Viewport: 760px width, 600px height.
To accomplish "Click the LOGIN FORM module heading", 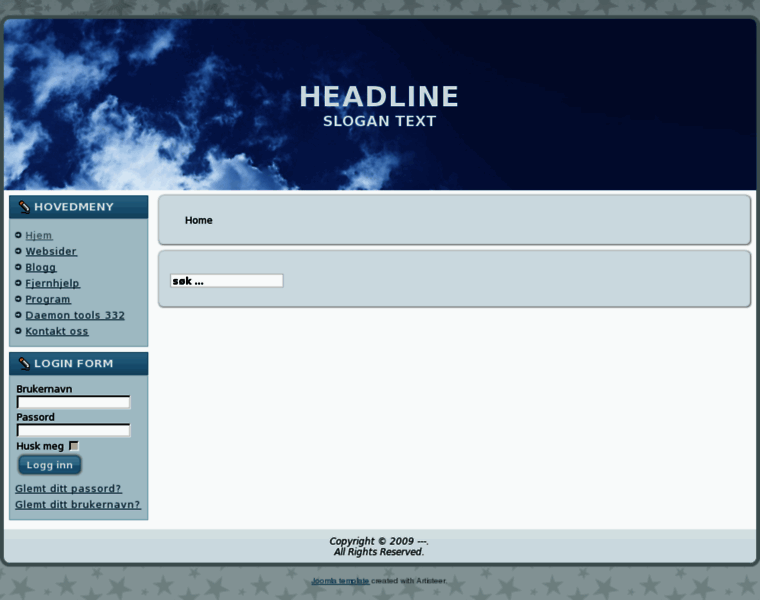I will (74, 363).
